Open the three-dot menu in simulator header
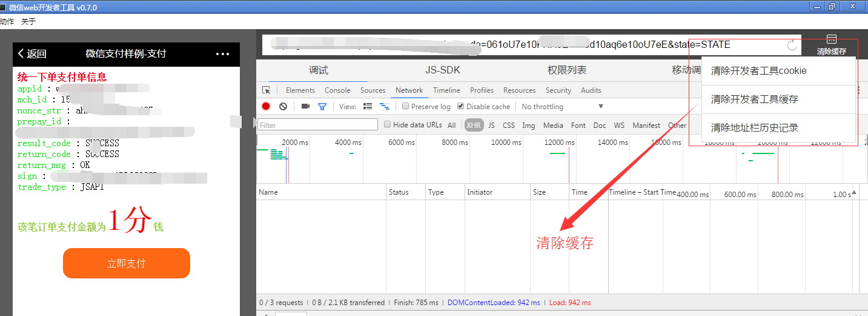This screenshot has width=868, height=316. (x=223, y=54)
